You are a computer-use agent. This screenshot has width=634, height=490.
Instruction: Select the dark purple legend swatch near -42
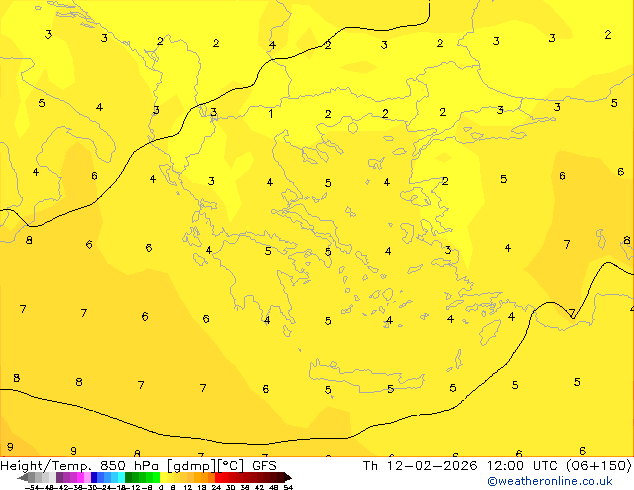(59, 477)
